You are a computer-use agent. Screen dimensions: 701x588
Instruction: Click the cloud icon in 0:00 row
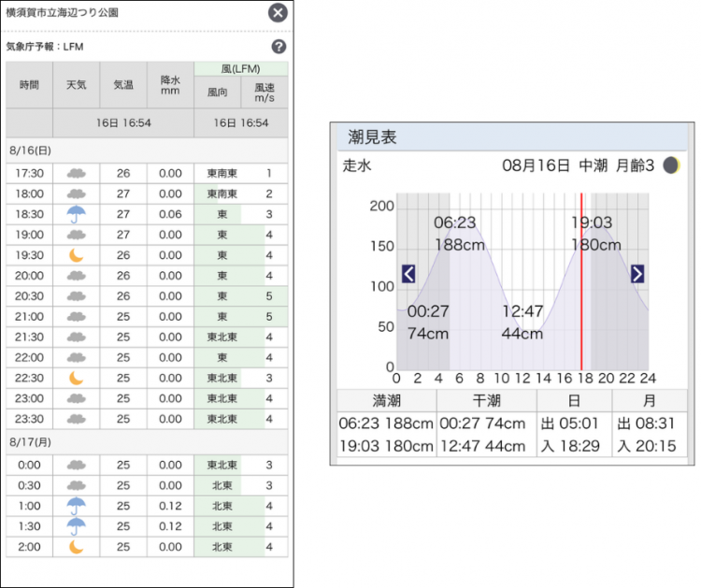point(77,465)
